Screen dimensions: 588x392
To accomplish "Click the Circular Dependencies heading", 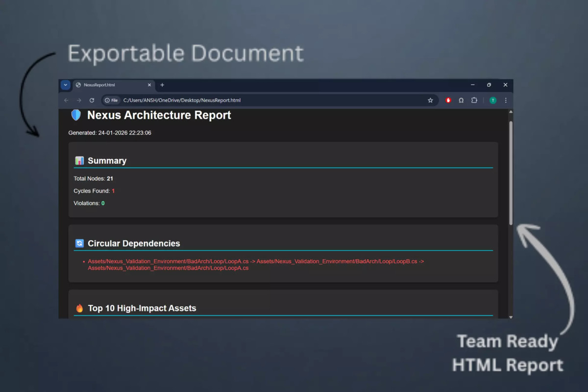I will click(134, 244).
